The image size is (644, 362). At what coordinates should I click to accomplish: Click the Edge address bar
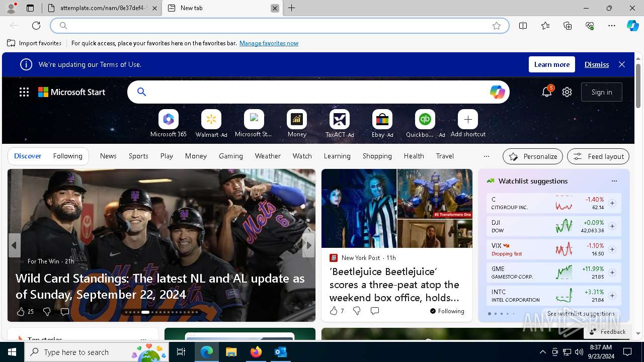[x=279, y=26]
